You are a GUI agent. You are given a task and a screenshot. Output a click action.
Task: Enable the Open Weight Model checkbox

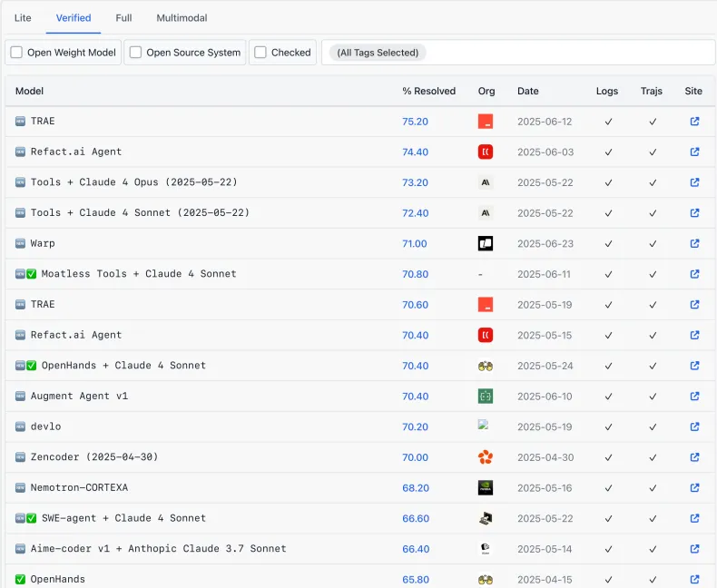coord(16,52)
